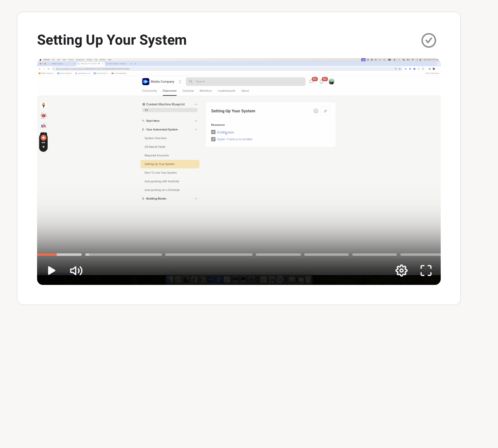The height and width of the screenshot is (448, 498).
Task: Expand the "1 - Start Here" section
Action: pos(196,121)
